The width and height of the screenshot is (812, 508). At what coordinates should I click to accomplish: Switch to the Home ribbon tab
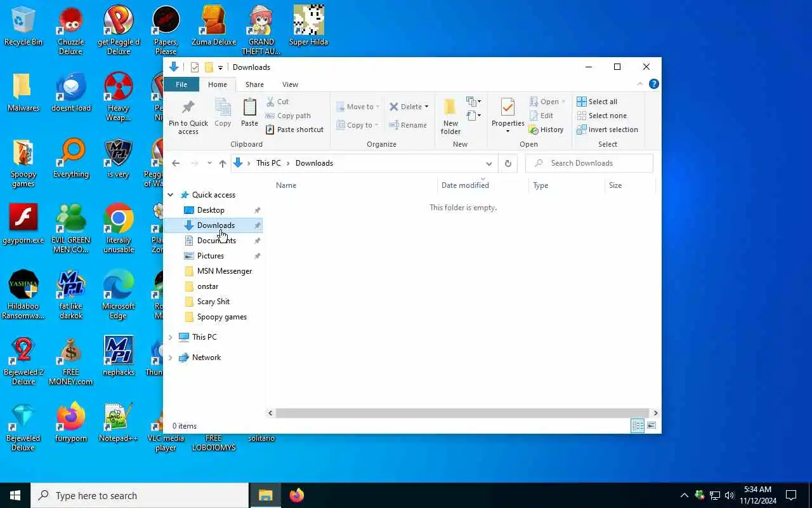pos(218,84)
